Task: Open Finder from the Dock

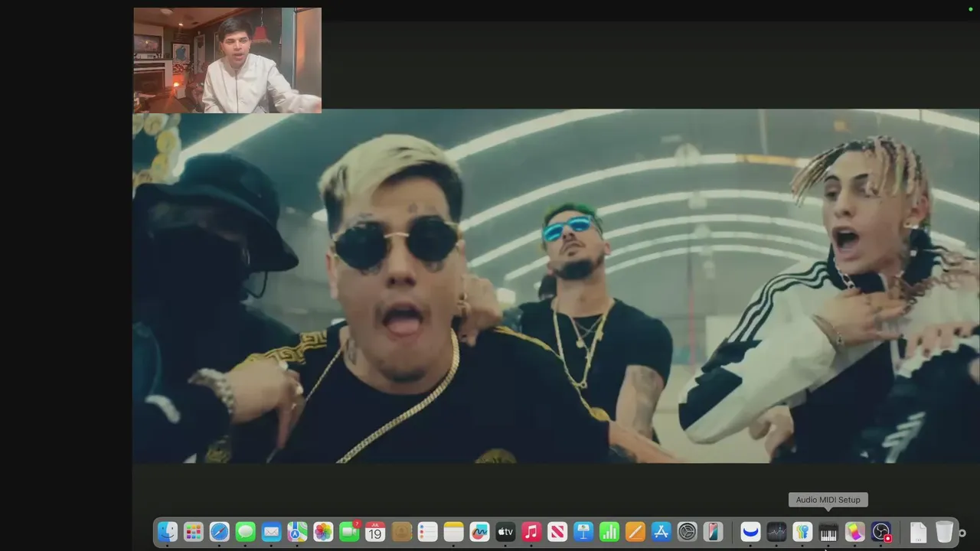Action: [x=168, y=532]
